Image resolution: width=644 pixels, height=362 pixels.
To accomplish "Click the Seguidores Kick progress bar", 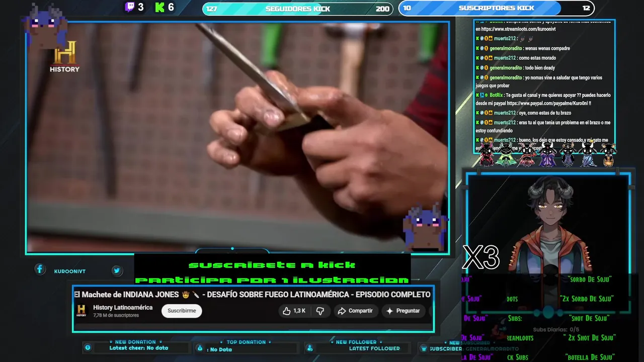I will (298, 9).
